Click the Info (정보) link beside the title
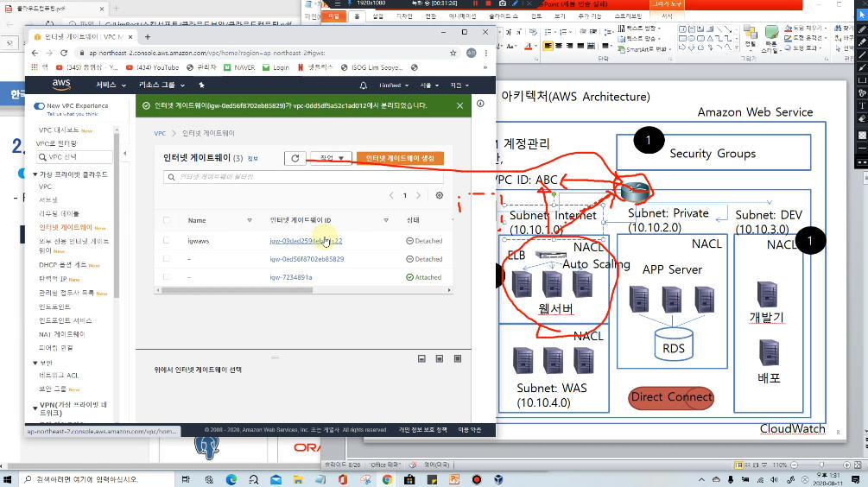Viewport: 868px width, 487px height. pyautogui.click(x=252, y=159)
